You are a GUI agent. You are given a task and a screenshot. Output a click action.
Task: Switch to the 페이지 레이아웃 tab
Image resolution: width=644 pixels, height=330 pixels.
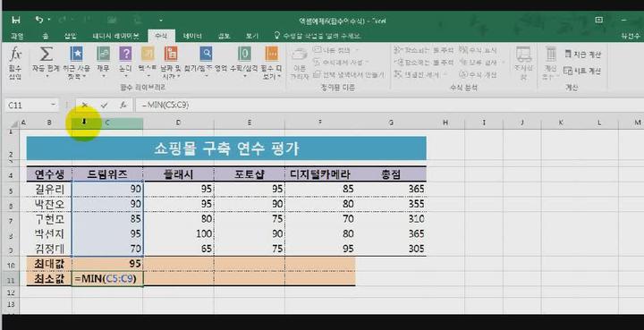coord(115,36)
